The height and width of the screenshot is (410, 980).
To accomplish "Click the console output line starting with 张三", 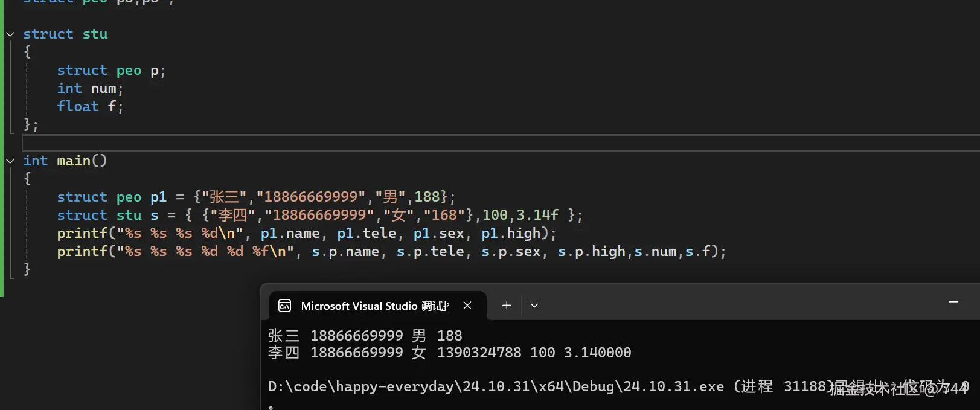I will (365, 336).
